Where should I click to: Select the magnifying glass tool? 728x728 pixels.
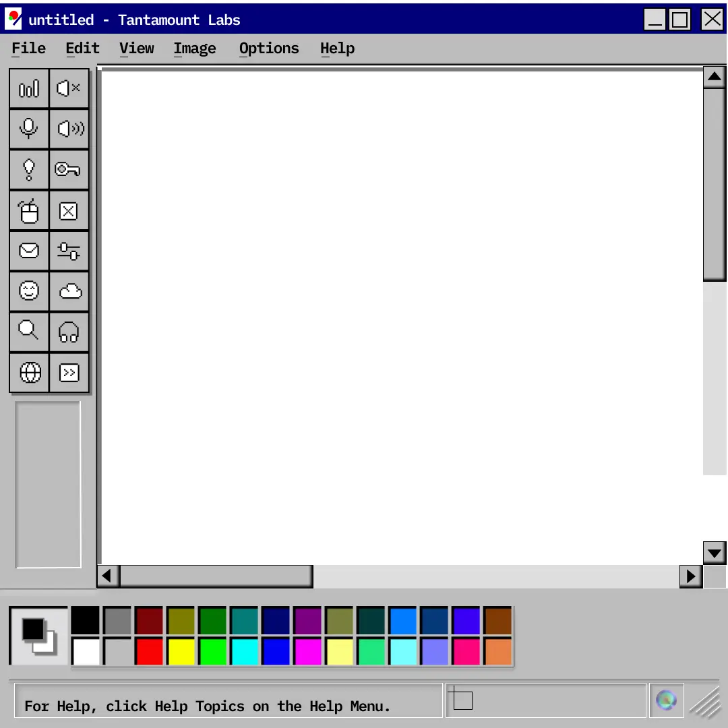tap(29, 332)
